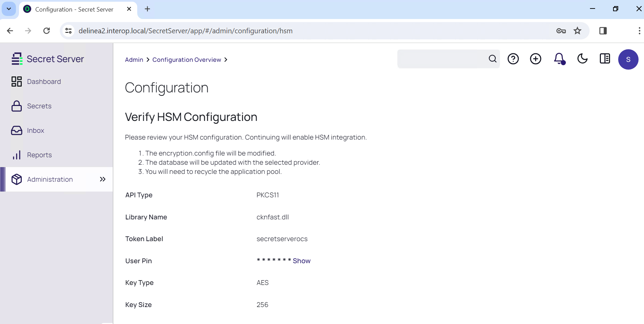The image size is (644, 324).
Task: Open the tab search dropdown arrow
Action: pyautogui.click(x=9, y=9)
